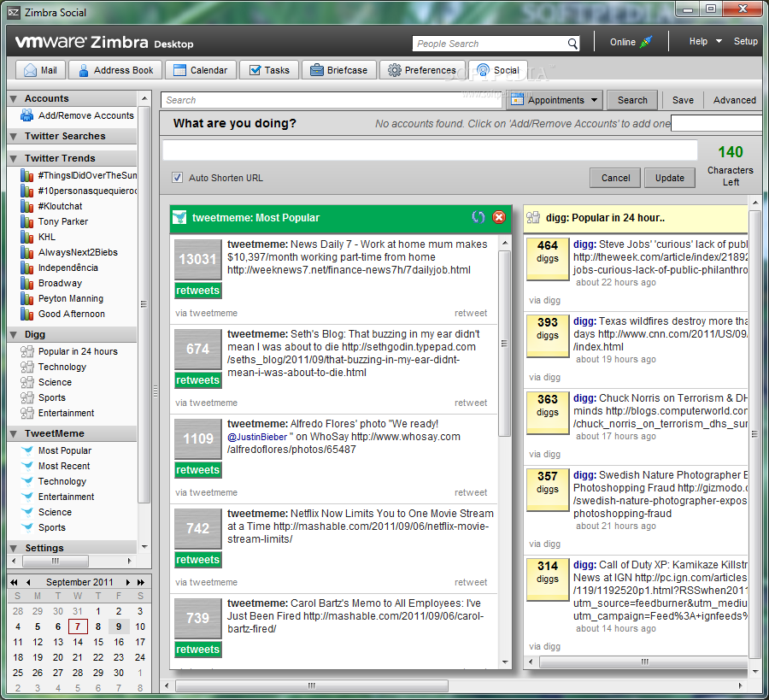Click digg icon next to Technology under Digg

point(26,367)
